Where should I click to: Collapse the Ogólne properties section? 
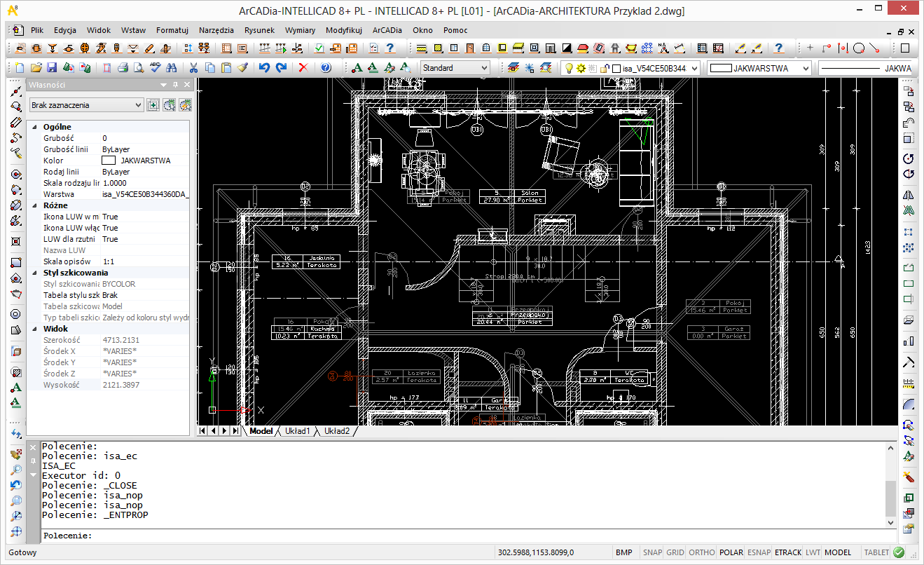[x=35, y=127]
